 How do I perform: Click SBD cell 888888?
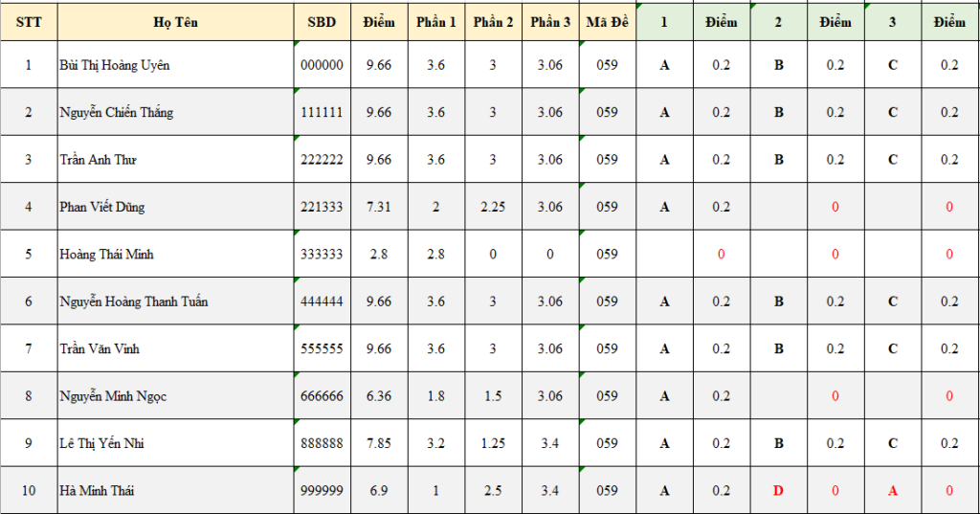(322, 443)
